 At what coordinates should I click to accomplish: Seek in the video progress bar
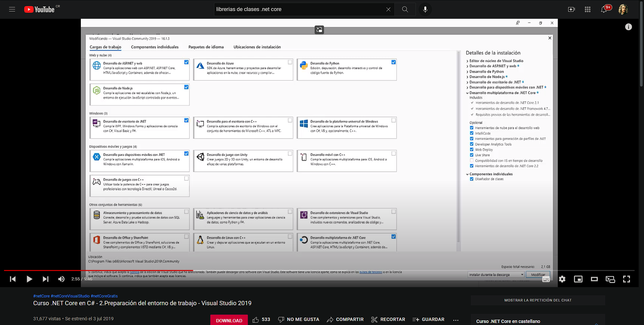click(319, 270)
